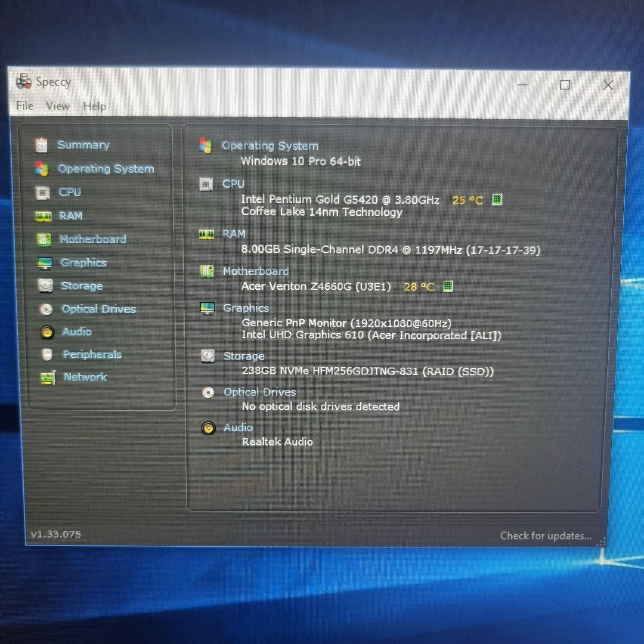Click Windows 10 Pro 64-bit text
This screenshot has width=644, height=644.
click(x=301, y=161)
